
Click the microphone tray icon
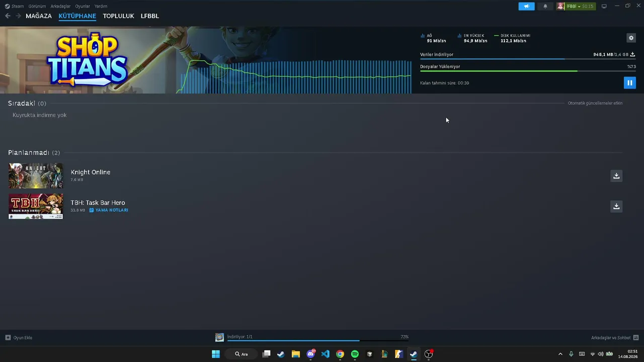571,354
